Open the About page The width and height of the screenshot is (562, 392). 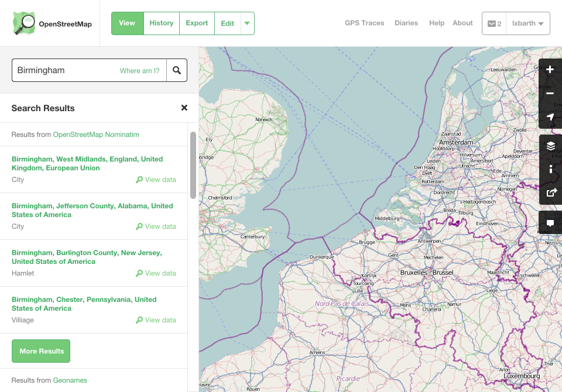coord(462,23)
